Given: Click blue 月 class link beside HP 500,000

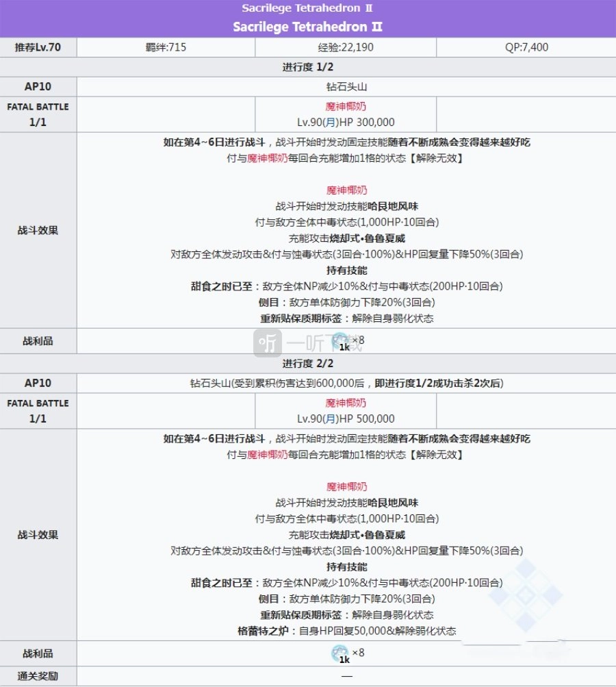Looking at the screenshot, I should (331, 419).
